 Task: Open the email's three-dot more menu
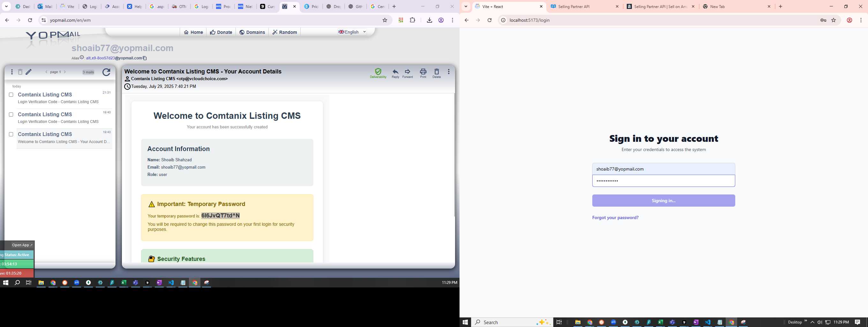coord(448,72)
